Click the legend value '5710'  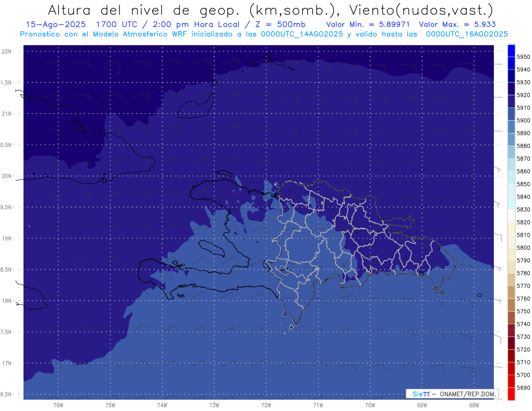point(523,362)
